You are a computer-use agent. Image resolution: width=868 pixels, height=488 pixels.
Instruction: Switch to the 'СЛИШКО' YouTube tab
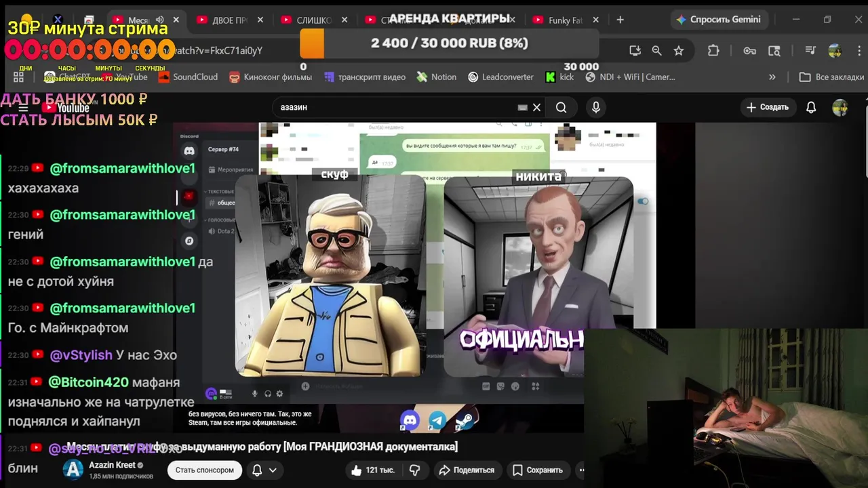click(x=313, y=20)
